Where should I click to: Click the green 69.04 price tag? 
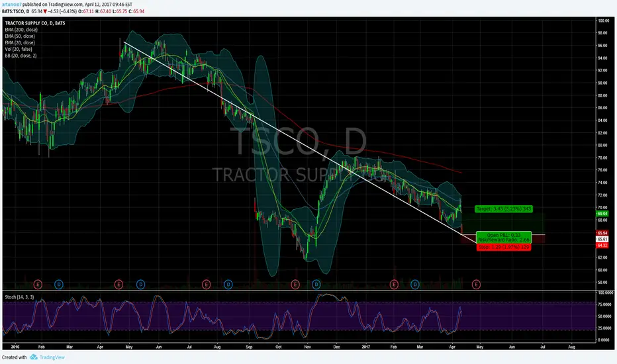click(x=602, y=214)
